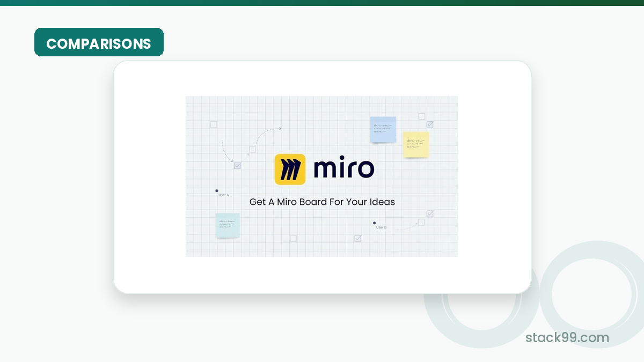Click the COMPARISONS category badge
Screen dimensions: 644x362
pyautogui.click(x=99, y=42)
